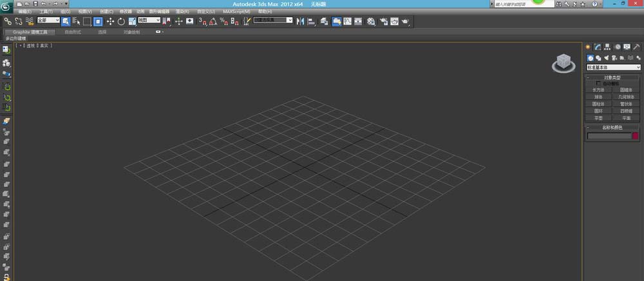Open the Modify panel tab

point(598,46)
